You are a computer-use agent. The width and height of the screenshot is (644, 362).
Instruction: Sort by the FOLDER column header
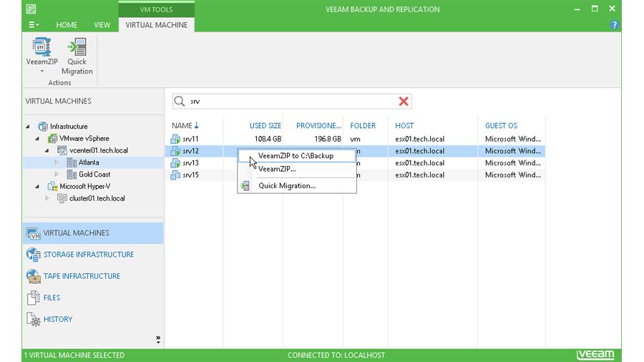pyautogui.click(x=363, y=126)
